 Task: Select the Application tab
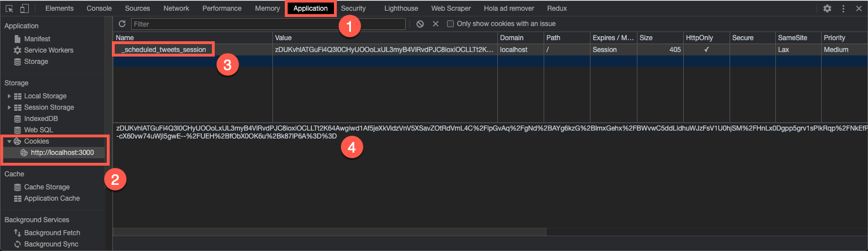coord(310,8)
